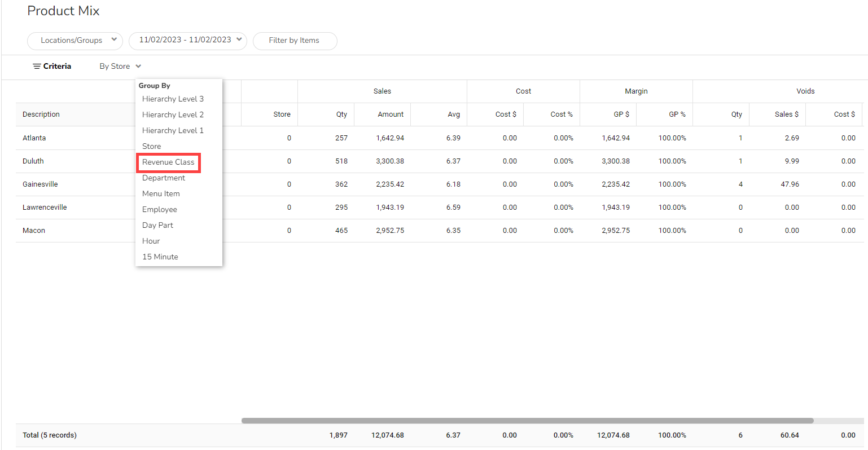This screenshot has width=868, height=450.
Task: Sort by the Description column header
Action: (x=41, y=114)
